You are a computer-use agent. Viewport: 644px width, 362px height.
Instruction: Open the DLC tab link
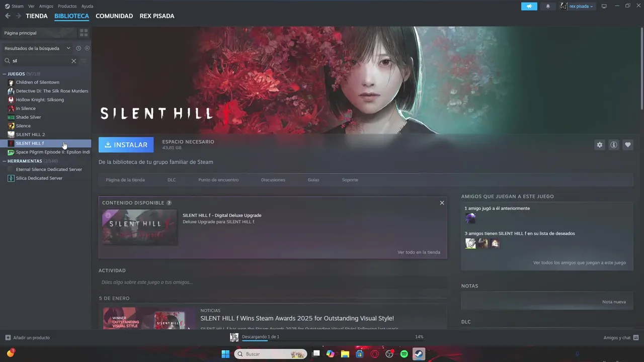click(x=172, y=180)
